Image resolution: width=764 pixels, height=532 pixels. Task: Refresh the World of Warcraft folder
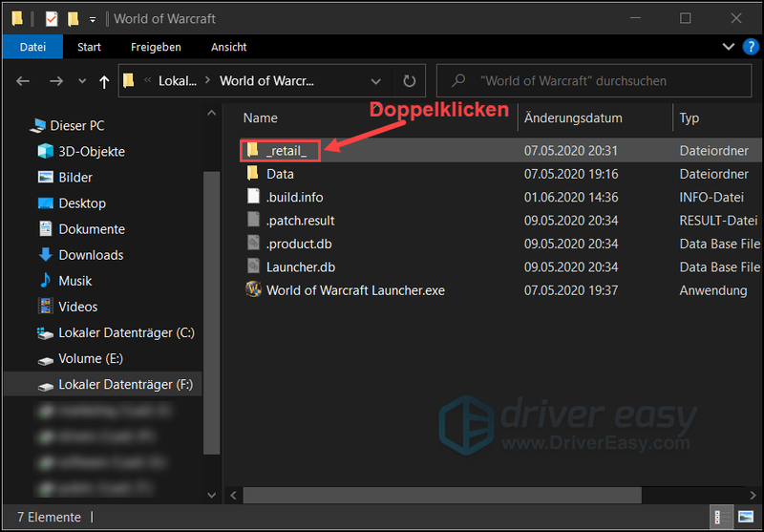coord(410,81)
